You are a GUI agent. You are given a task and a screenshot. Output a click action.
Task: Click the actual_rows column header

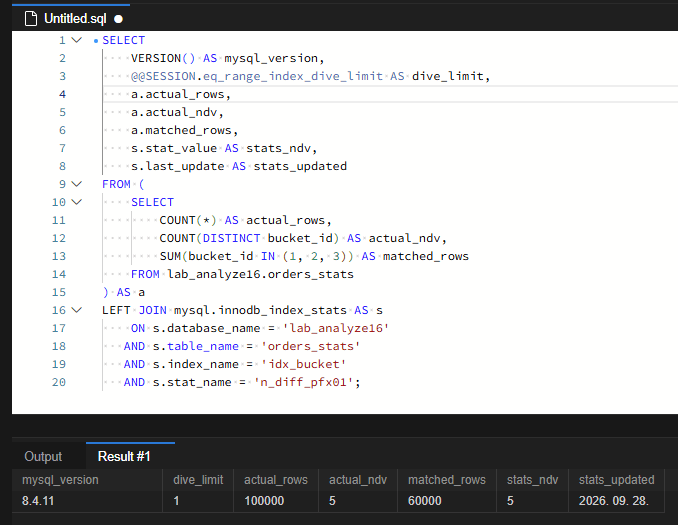pos(276,480)
